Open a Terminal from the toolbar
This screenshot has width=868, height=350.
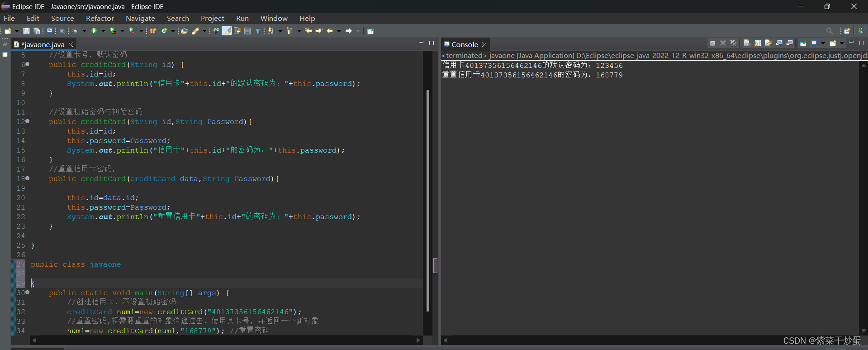pyautogui.click(x=49, y=30)
